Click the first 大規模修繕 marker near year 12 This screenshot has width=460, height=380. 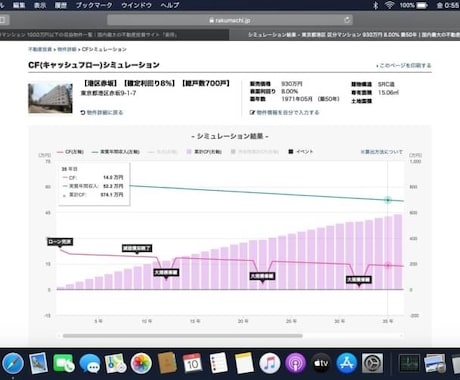pos(166,272)
